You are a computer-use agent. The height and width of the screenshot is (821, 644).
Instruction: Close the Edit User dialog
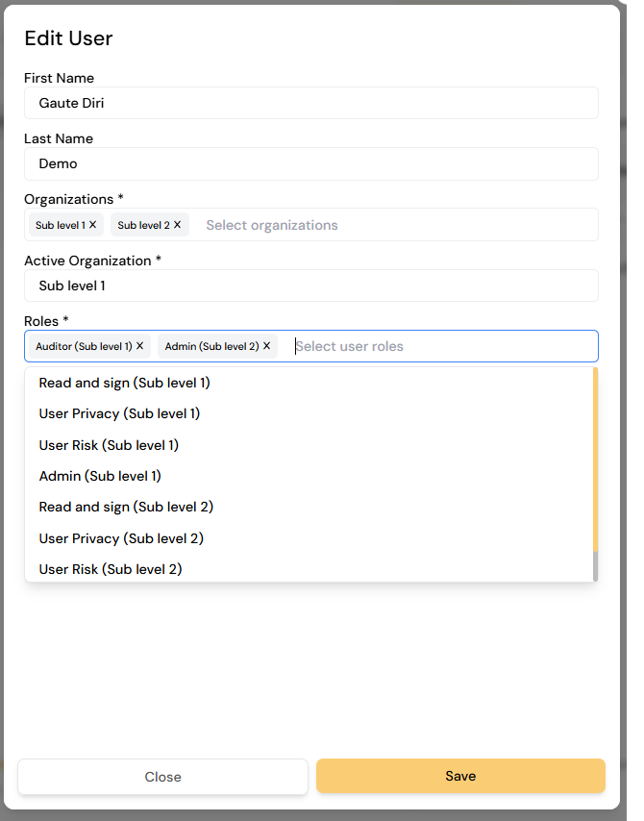click(x=162, y=777)
